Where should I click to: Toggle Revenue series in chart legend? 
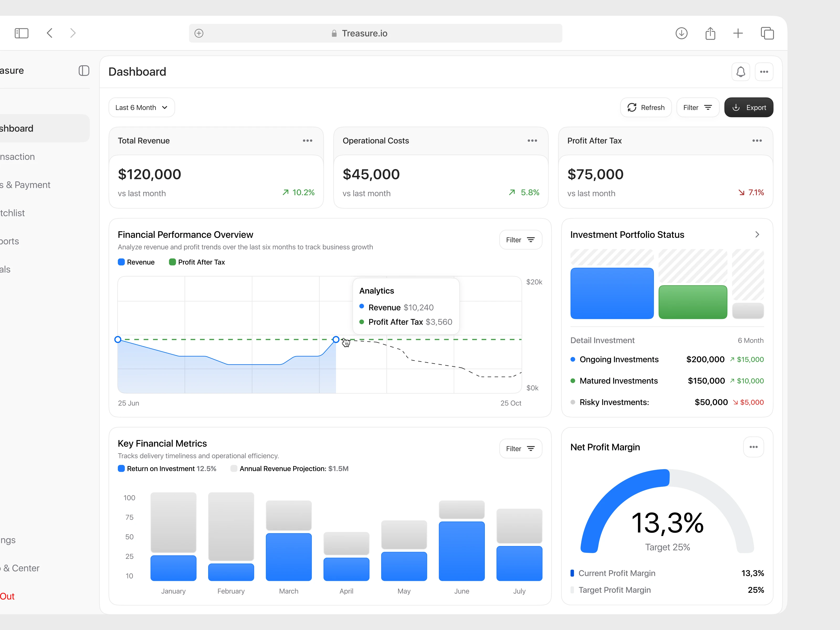pos(136,262)
